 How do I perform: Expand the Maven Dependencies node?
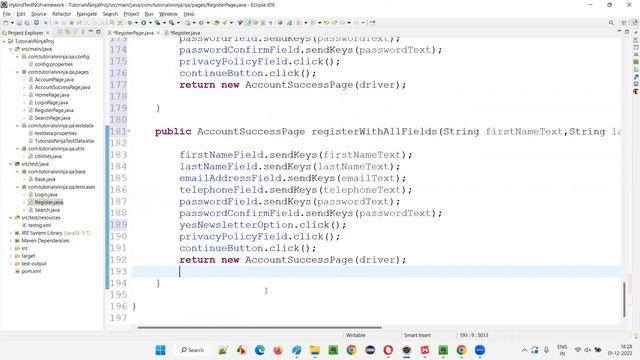click(x=11, y=240)
